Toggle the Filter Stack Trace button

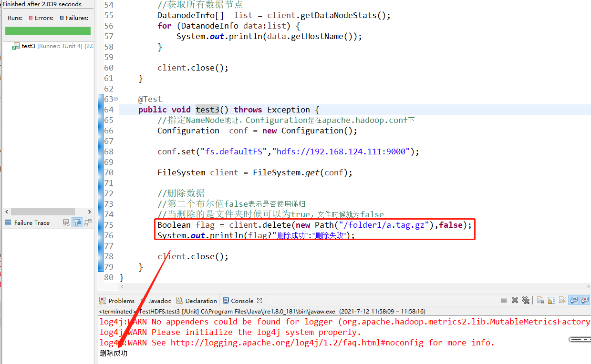pyautogui.click(x=77, y=222)
